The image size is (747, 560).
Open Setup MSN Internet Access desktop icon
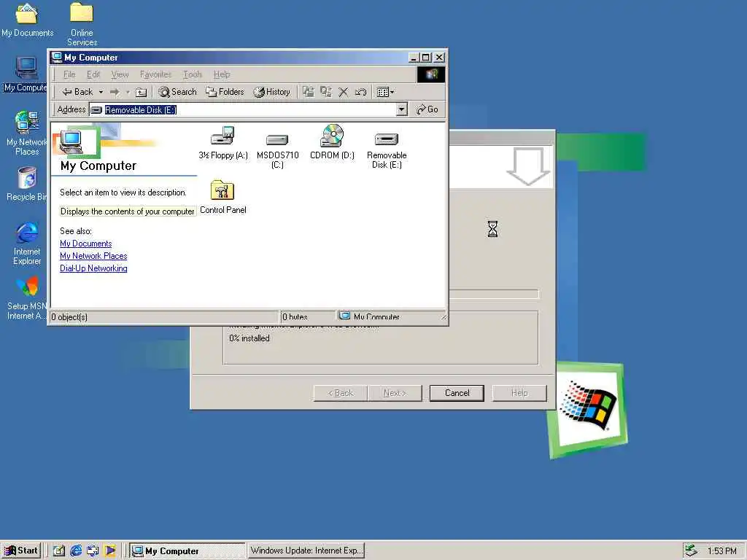pos(27,298)
